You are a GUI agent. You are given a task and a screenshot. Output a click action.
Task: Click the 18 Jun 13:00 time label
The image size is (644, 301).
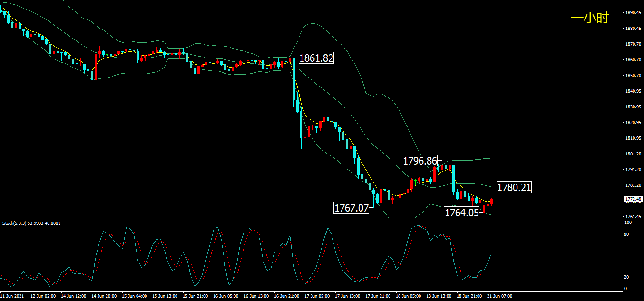point(438,296)
